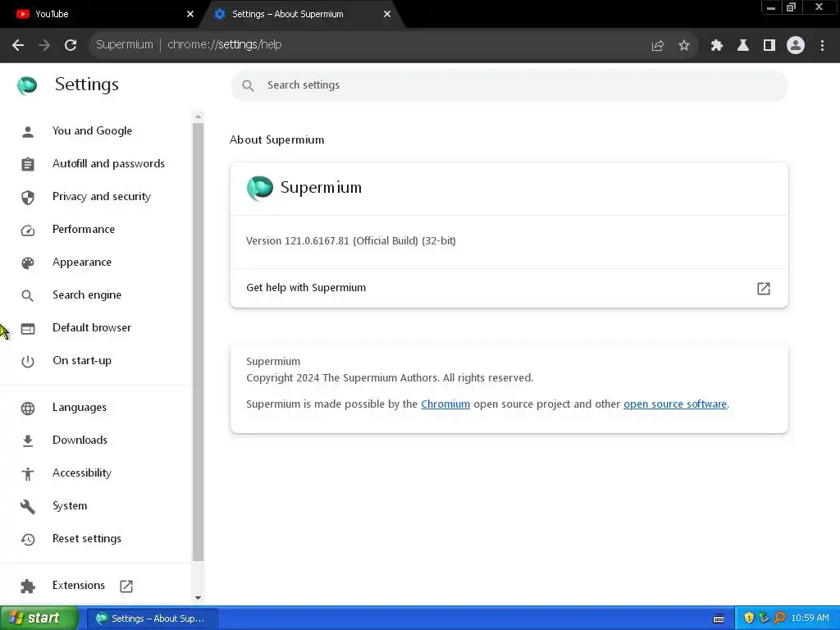Open Accessibility settings
The width and height of the screenshot is (840, 630).
click(x=82, y=472)
